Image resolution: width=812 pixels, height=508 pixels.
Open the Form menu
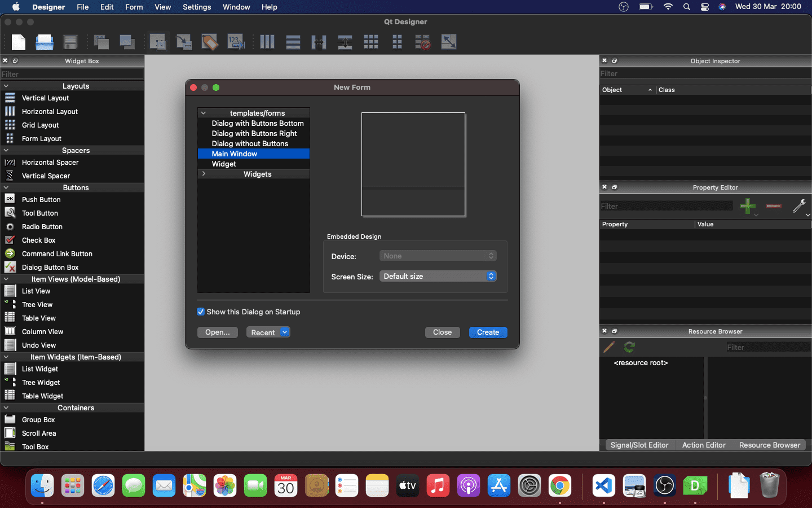(134, 7)
